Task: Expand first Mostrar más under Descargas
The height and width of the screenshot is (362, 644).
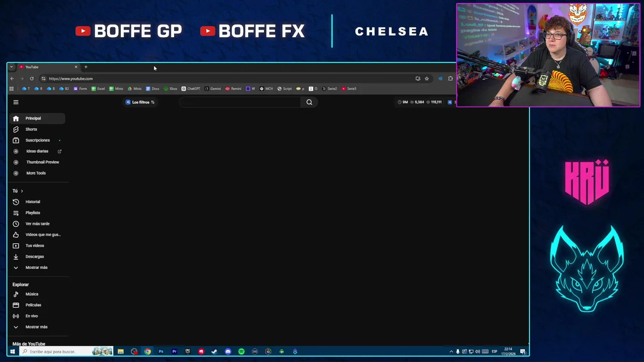Action: click(x=36, y=267)
